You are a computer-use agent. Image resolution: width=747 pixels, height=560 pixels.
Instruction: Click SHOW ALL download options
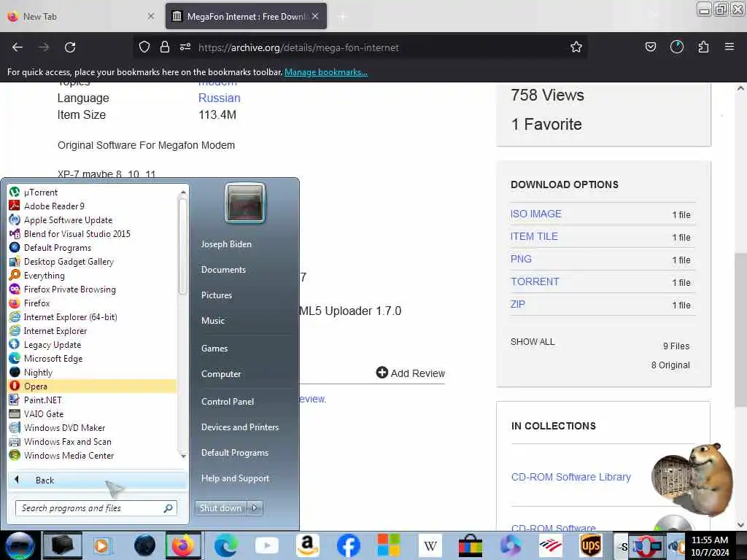(x=532, y=342)
